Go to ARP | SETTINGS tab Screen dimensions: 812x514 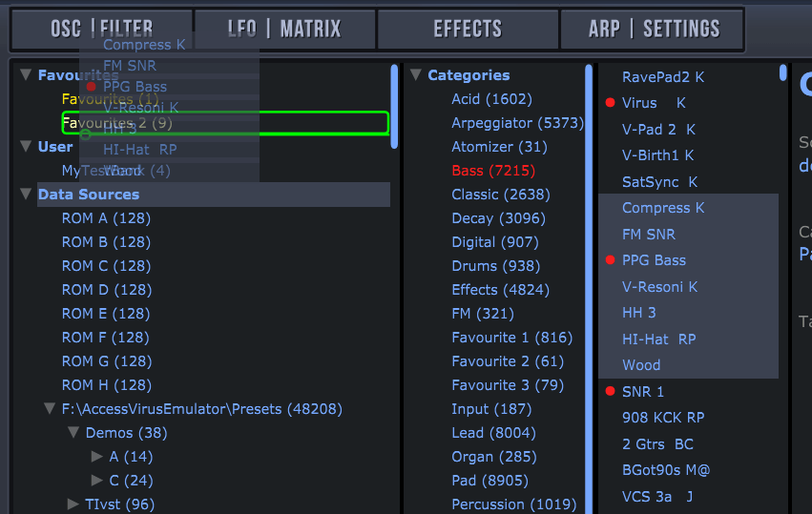[654, 29]
